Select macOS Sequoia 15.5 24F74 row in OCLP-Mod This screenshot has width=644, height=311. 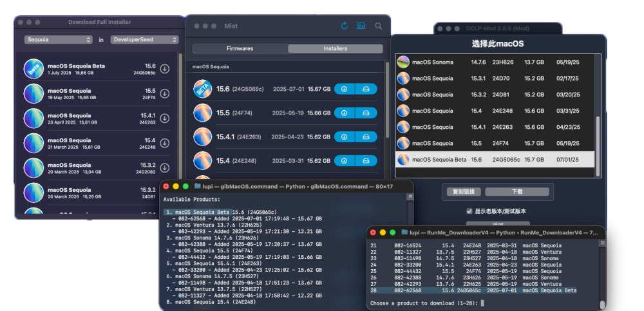tap(495, 143)
